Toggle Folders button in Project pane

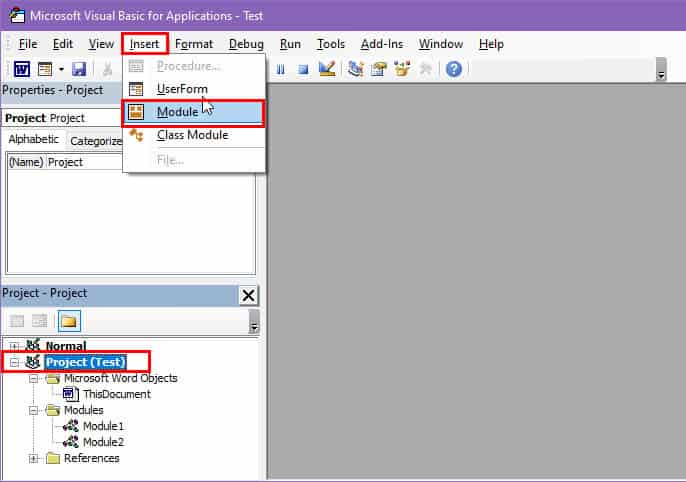pos(69,321)
